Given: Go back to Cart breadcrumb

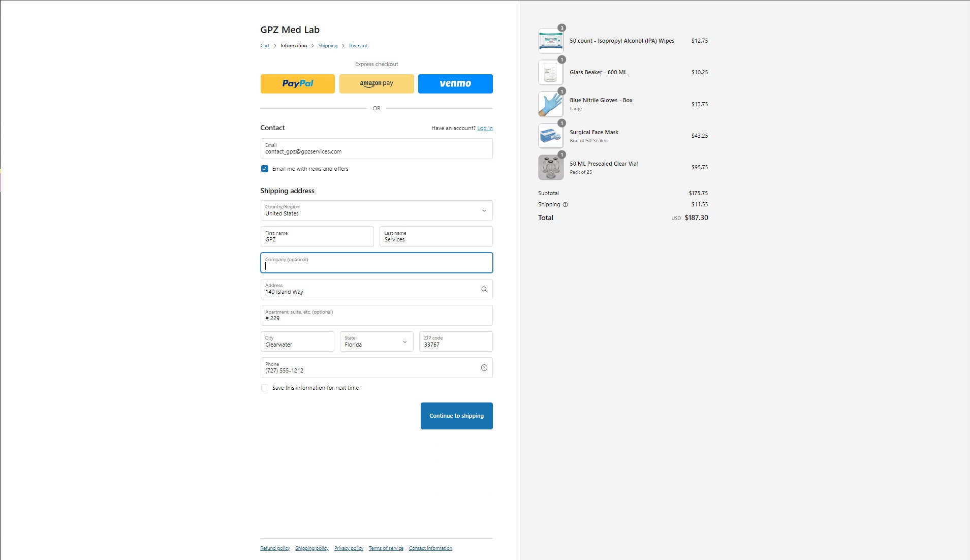Looking at the screenshot, I should pyautogui.click(x=265, y=46).
